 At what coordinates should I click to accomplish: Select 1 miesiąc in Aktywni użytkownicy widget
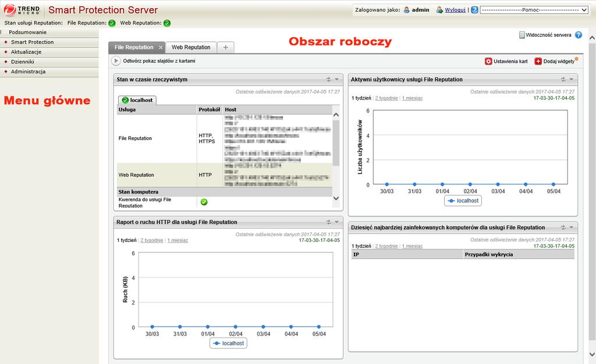412,98
